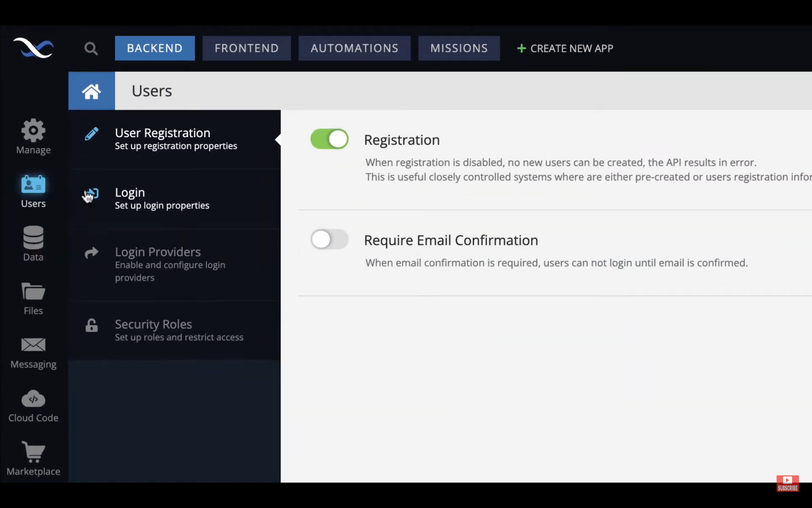Open Cloud Code section

[x=33, y=406]
